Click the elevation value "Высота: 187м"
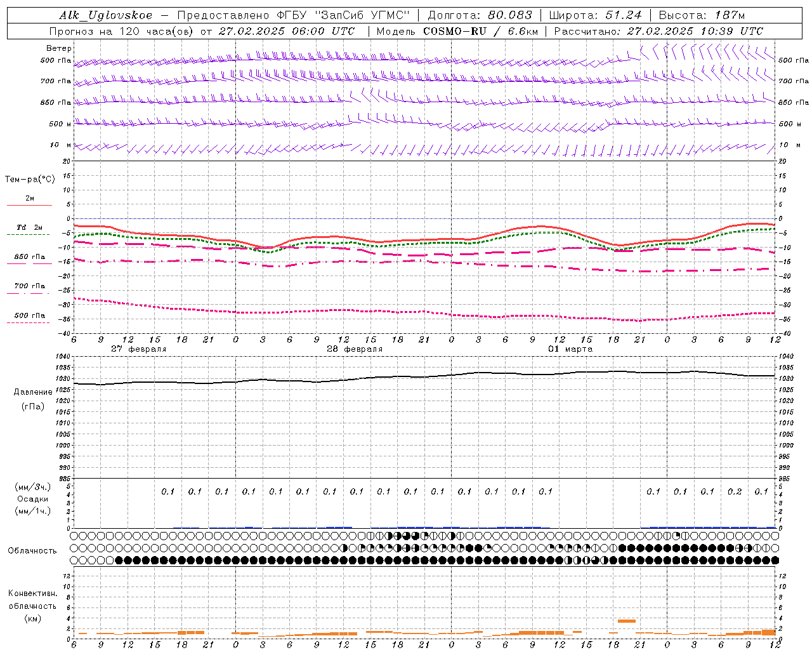This screenshot has width=812, height=650. click(702, 15)
